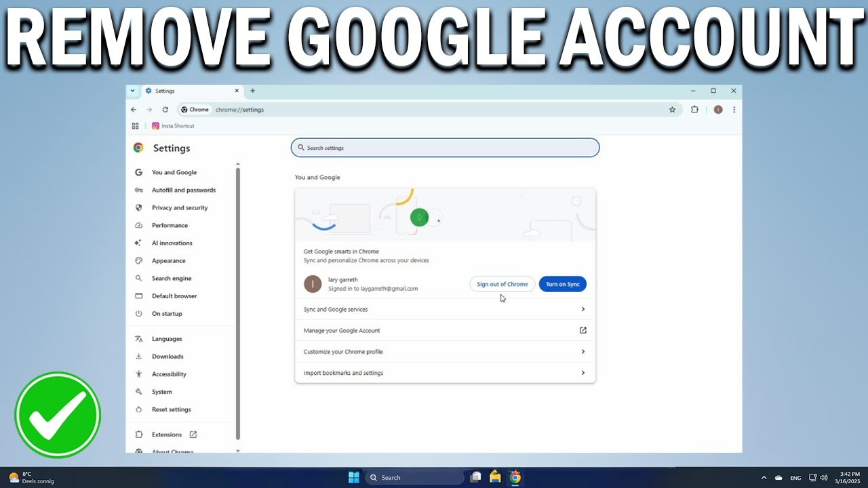Open Manage your Google Account link
868x488 pixels.
coord(445,331)
